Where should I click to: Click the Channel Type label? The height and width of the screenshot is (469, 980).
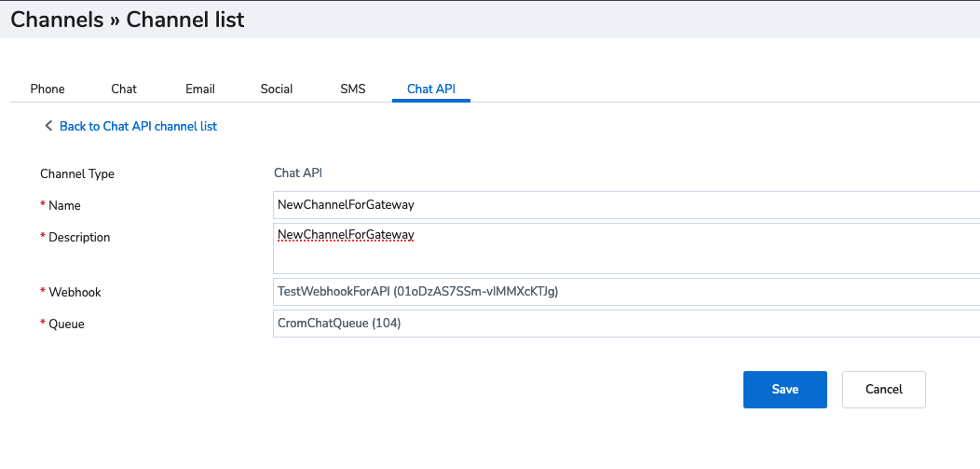77,173
